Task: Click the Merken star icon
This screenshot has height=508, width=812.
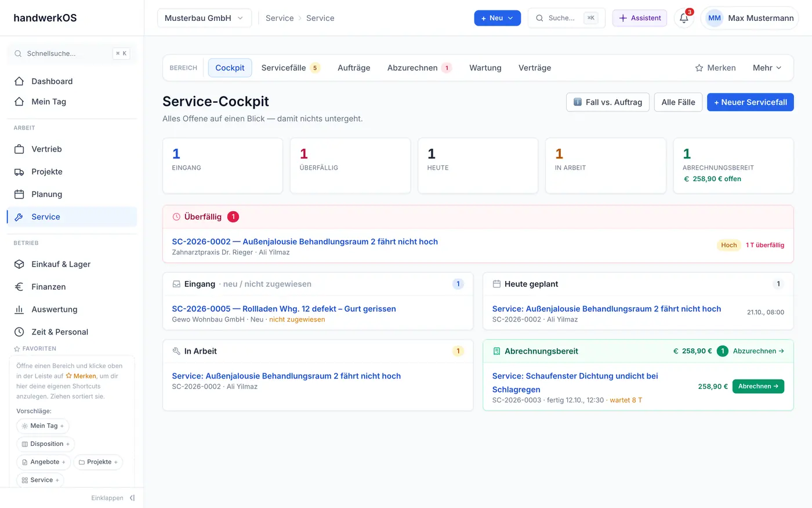Action: point(699,68)
